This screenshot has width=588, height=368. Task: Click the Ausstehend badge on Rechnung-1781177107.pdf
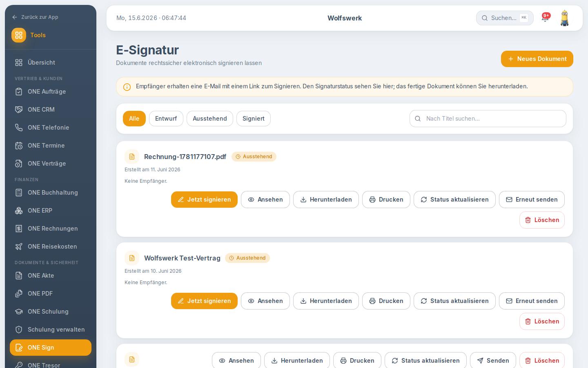point(254,157)
